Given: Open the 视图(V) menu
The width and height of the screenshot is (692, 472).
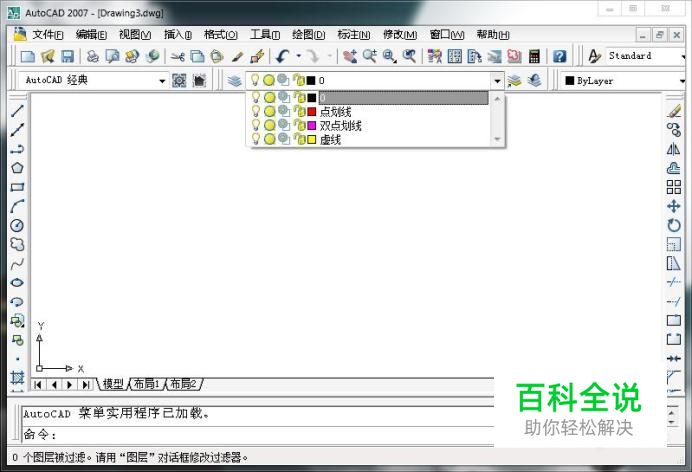Looking at the screenshot, I should click(135, 34).
